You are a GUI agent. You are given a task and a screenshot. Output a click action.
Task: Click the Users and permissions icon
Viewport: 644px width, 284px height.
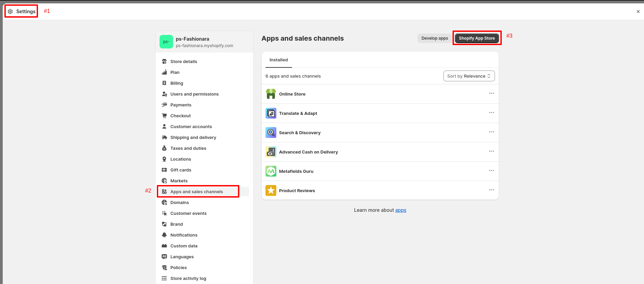pos(164,94)
